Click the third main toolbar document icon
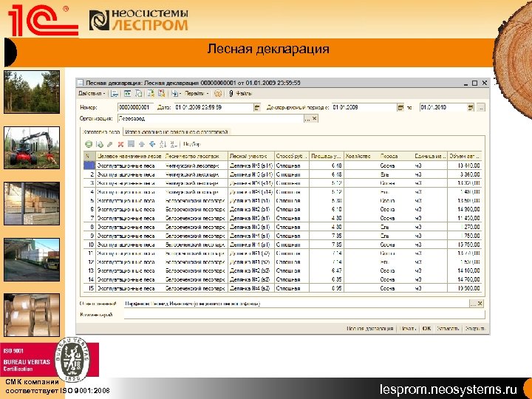The image size is (532, 399). [x=138, y=93]
